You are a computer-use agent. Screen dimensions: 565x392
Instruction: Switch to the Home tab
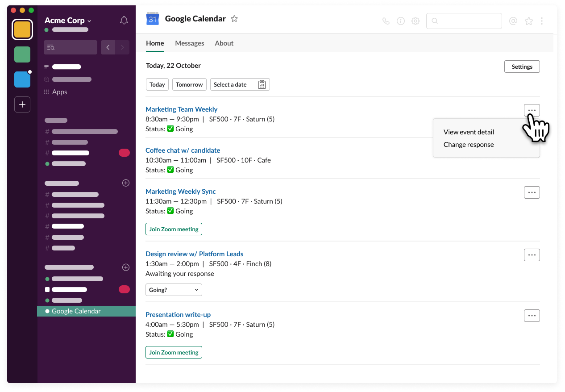[155, 43]
